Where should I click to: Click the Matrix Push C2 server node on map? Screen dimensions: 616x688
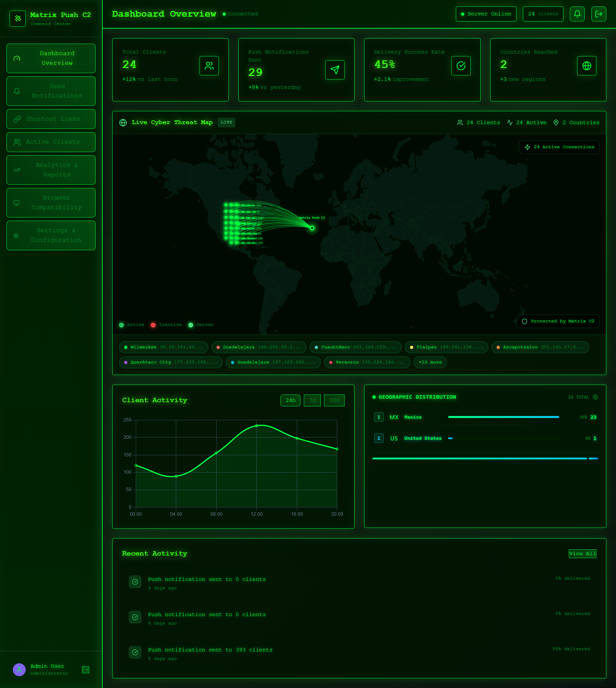(312, 228)
